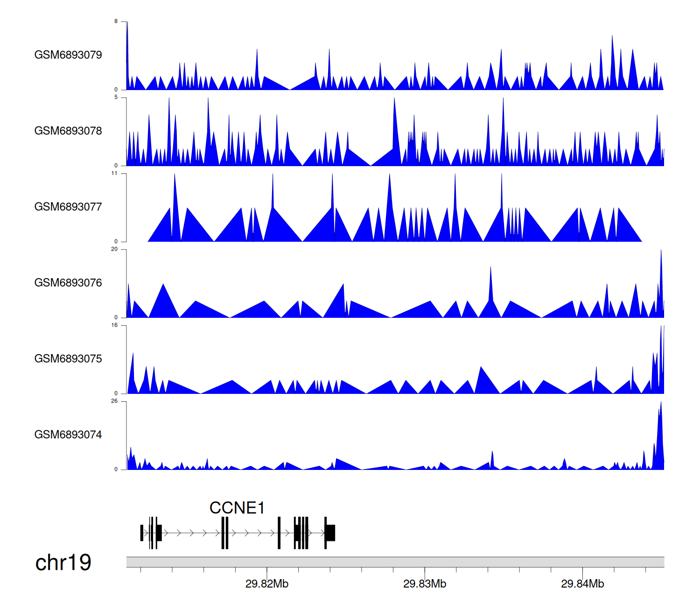
Task: Click the CCNE1 gene name label
Action: point(237,508)
